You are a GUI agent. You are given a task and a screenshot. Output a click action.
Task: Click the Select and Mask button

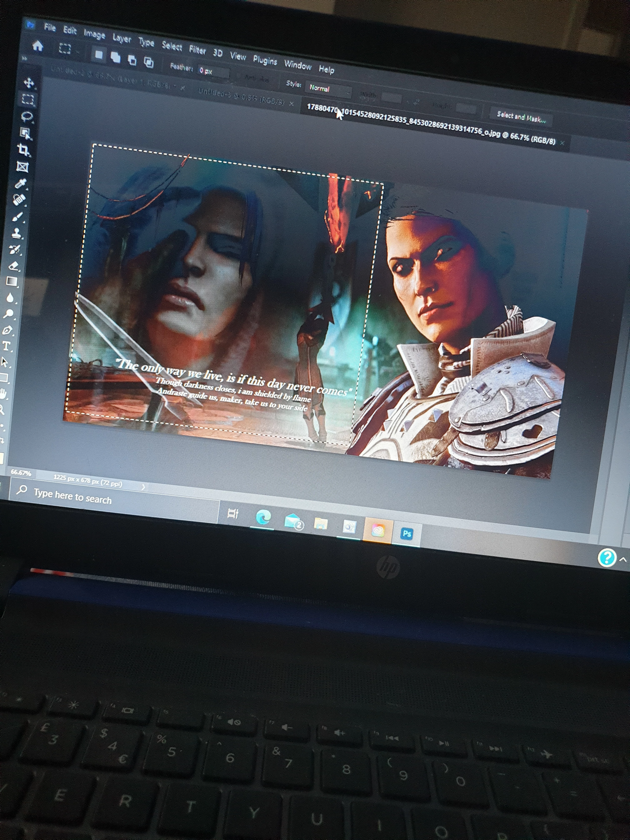(x=521, y=117)
